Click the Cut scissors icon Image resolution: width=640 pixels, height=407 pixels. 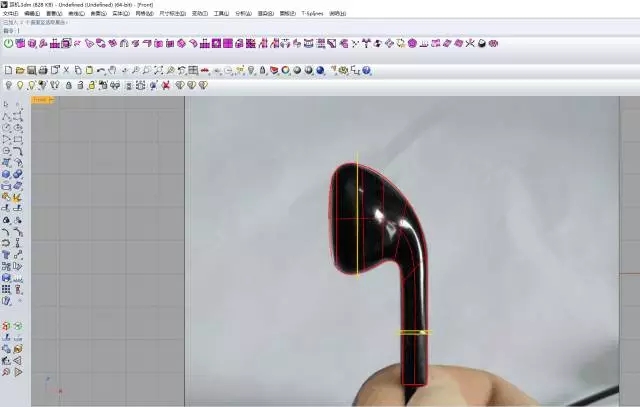click(66, 71)
